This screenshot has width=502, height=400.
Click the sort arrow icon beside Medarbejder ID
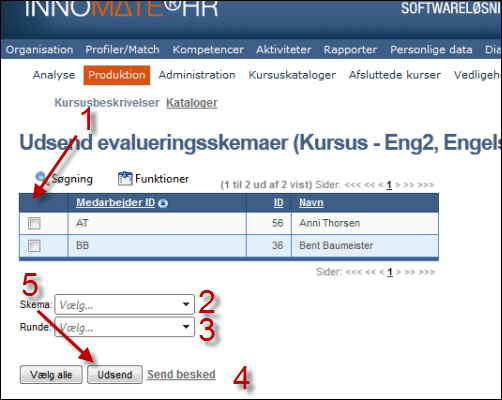click(163, 203)
